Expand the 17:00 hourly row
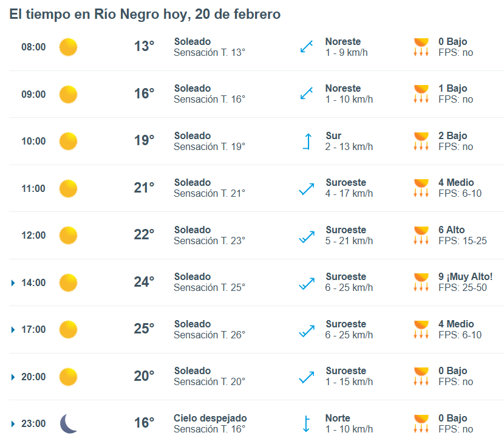The image size is (504, 444). coord(13,330)
